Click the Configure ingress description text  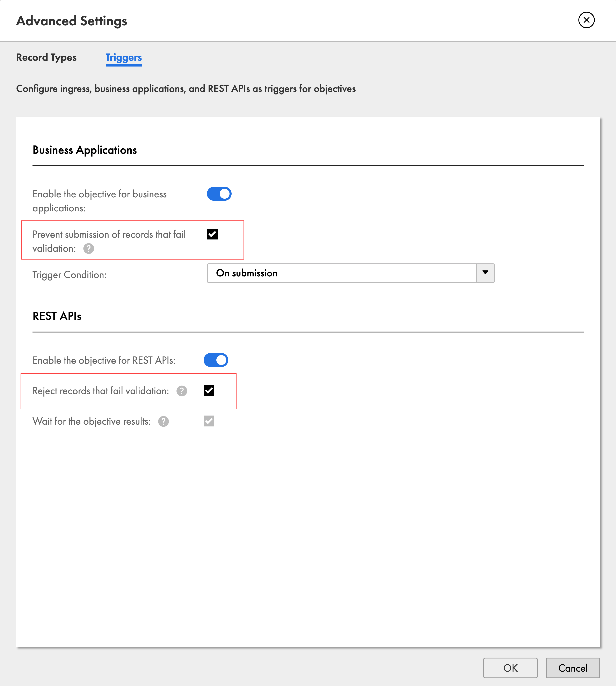click(x=186, y=89)
